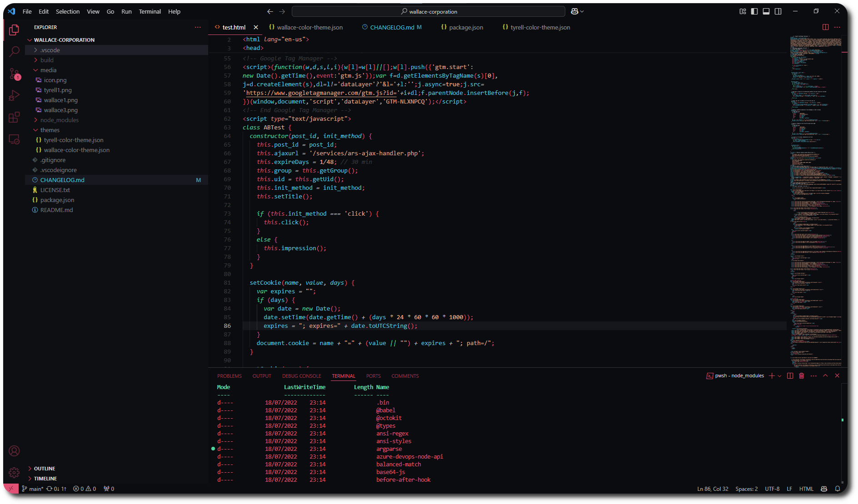Expand the node_modules folder
858x504 pixels.
116,120
